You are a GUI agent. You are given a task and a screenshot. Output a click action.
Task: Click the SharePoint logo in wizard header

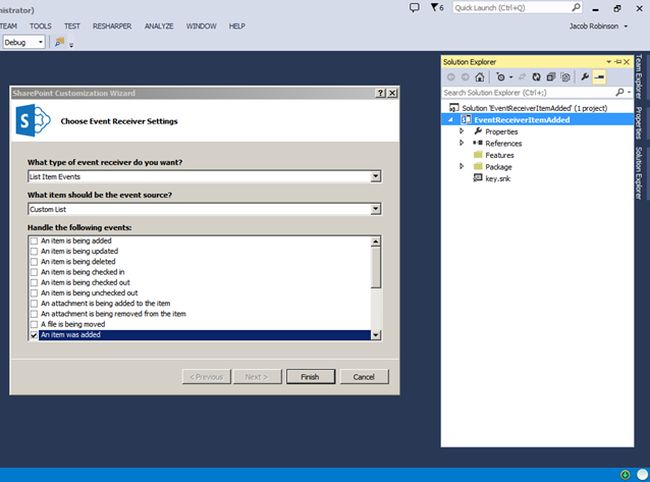tap(33, 121)
